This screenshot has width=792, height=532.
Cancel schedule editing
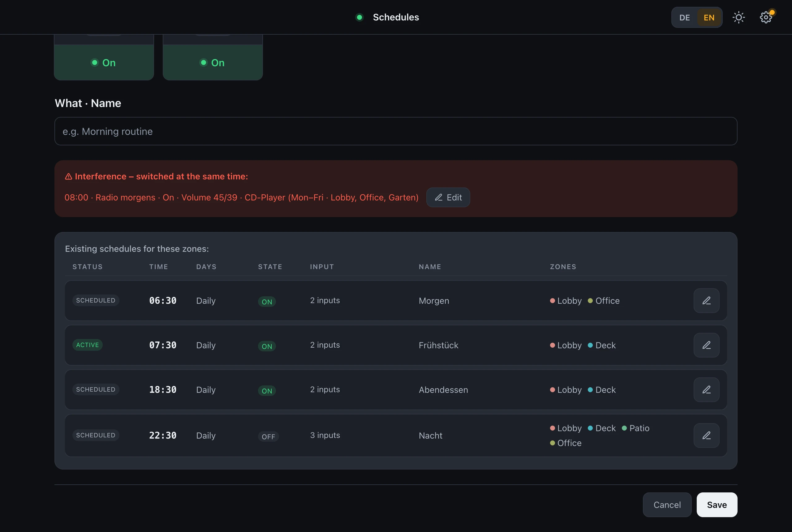pos(667,505)
